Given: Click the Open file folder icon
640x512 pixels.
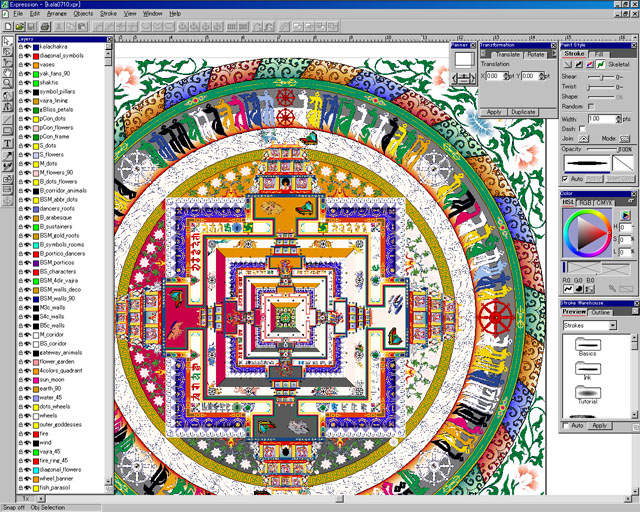Looking at the screenshot, I should tap(20, 27).
